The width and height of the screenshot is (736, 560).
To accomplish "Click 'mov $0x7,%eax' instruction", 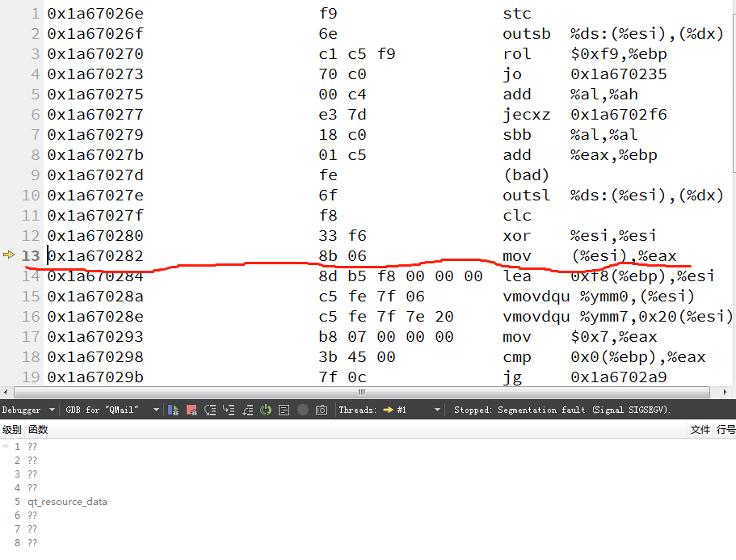I will coord(580,336).
